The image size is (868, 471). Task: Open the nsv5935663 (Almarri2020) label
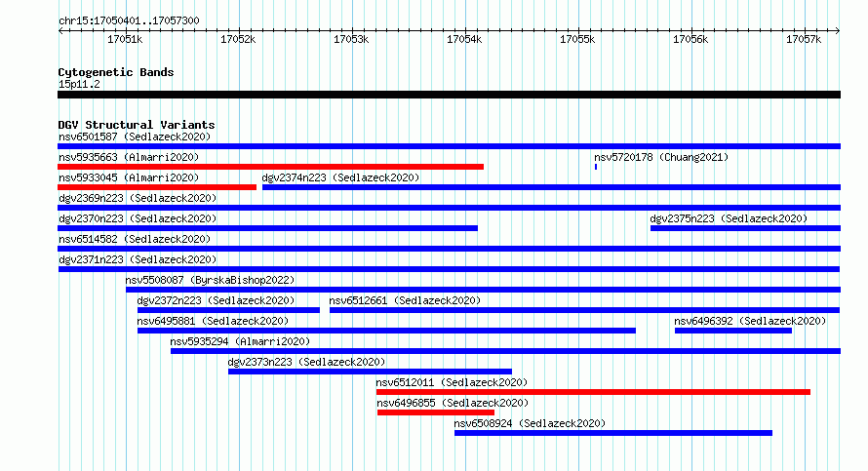(x=129, y=157)
